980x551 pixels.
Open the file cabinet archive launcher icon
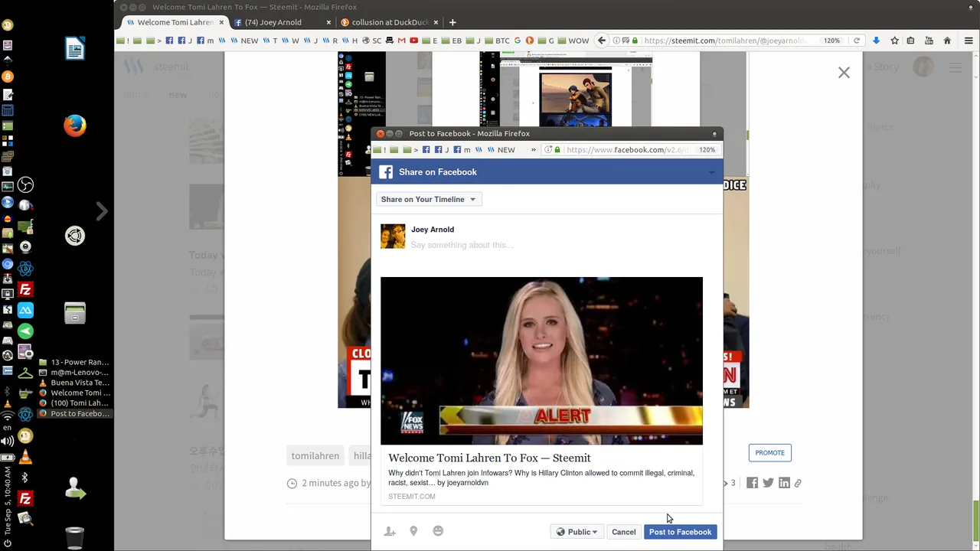[x=75, y=313]
